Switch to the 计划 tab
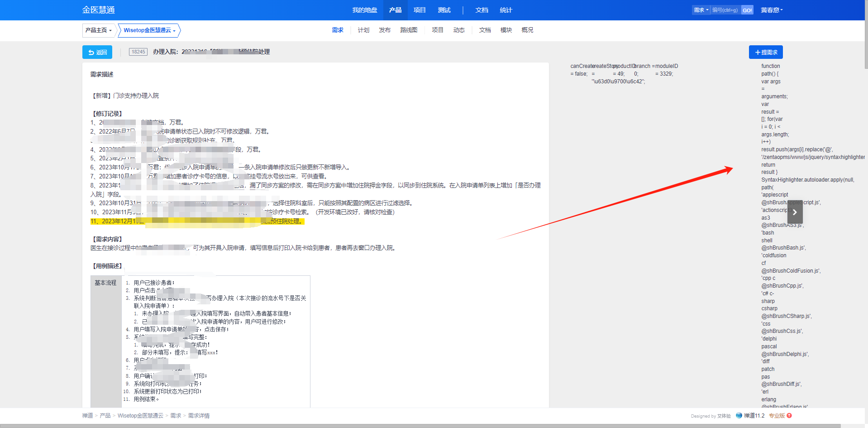868x428 pixels. [x=363, y=30]
